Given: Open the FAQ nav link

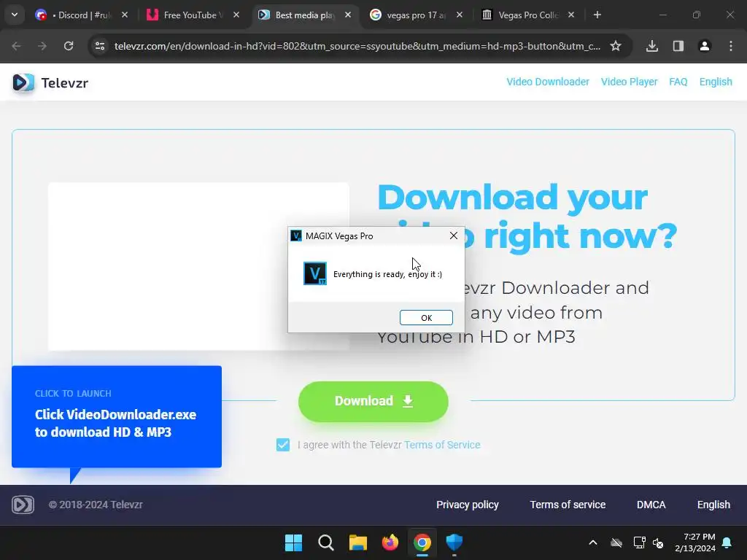Looking at the screenshot, I should point(678,82).
